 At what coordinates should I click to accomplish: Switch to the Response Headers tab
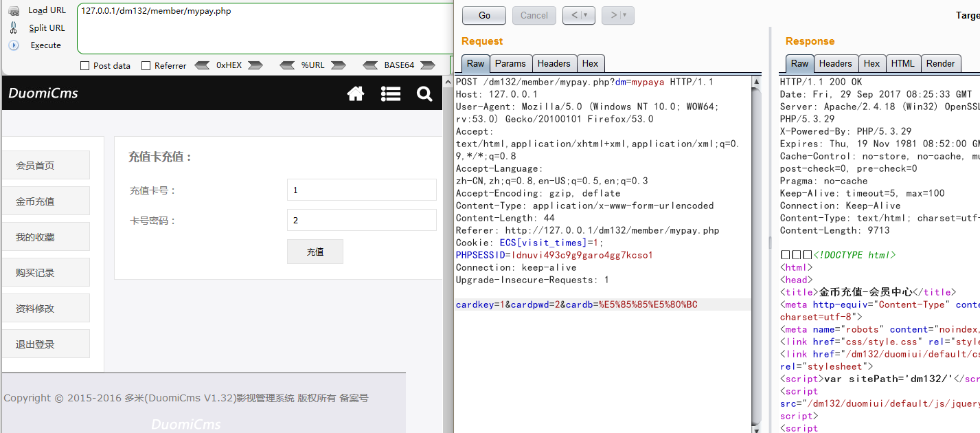point(836,63)
